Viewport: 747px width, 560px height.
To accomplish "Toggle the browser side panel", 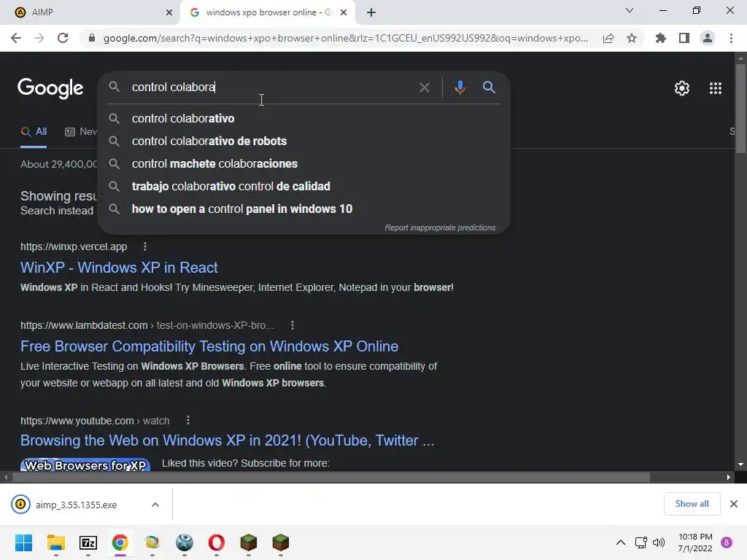I will [x=684, y=38].
